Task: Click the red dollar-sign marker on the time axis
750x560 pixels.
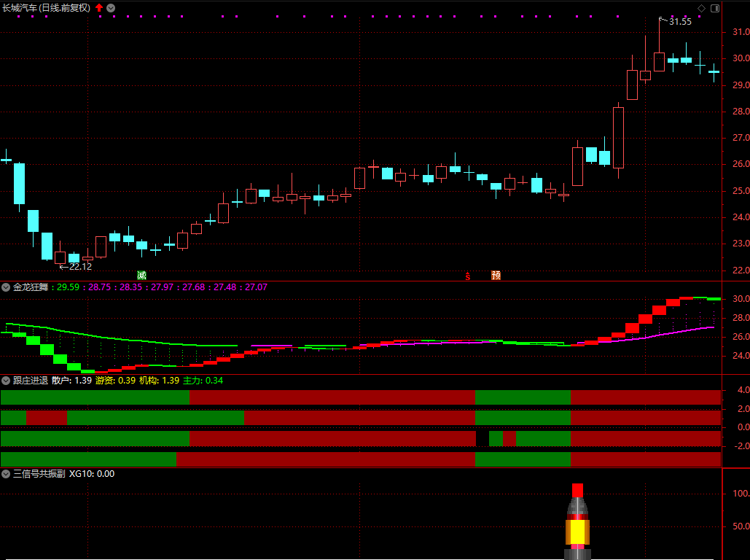Action: pos(468,276)
